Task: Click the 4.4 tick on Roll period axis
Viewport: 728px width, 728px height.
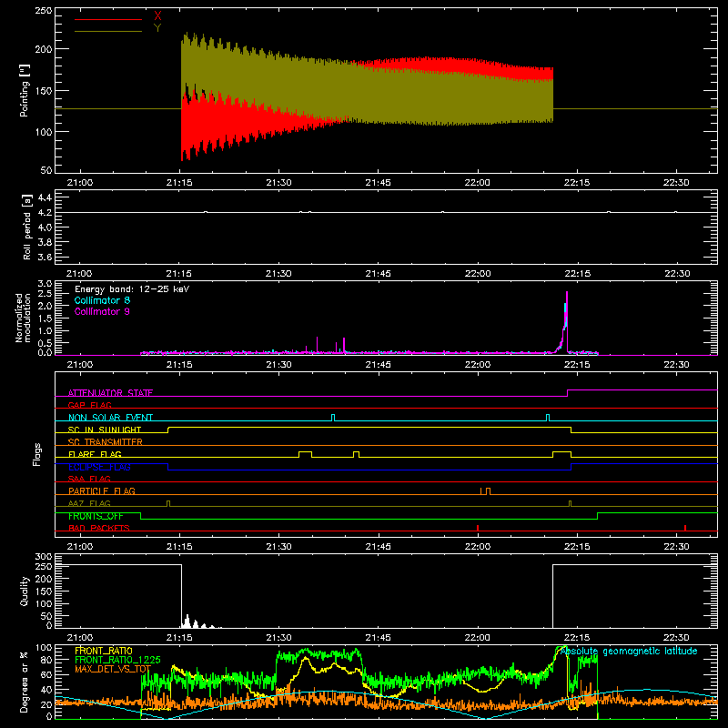Action: click(44, 197)
